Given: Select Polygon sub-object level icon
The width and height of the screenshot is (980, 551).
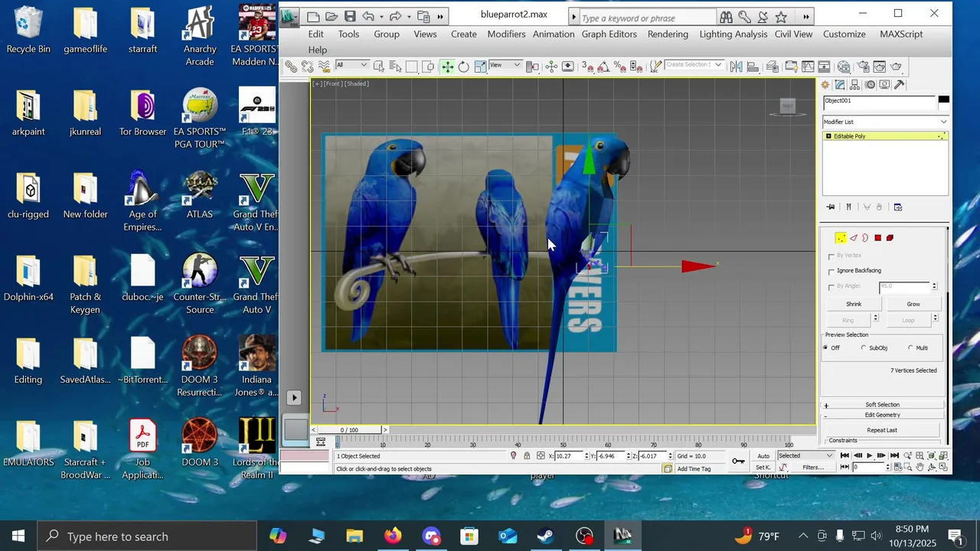Looking at the screenshot, I should click(877, 238).
